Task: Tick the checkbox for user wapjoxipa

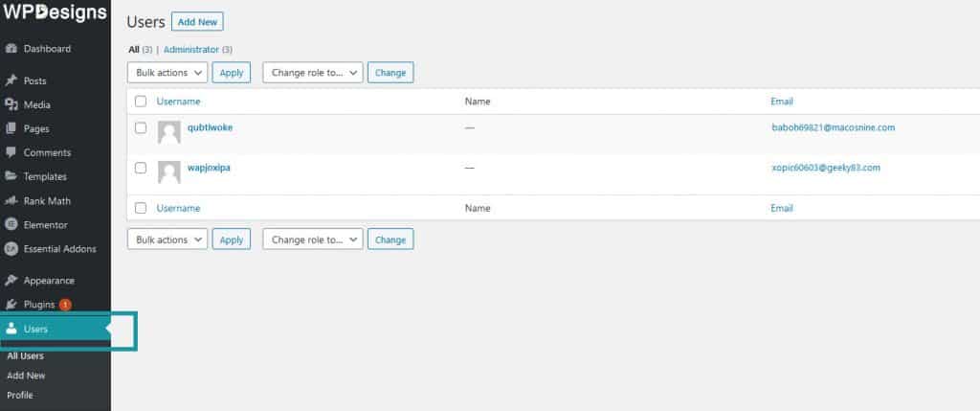Action: (x=141, y=168)
